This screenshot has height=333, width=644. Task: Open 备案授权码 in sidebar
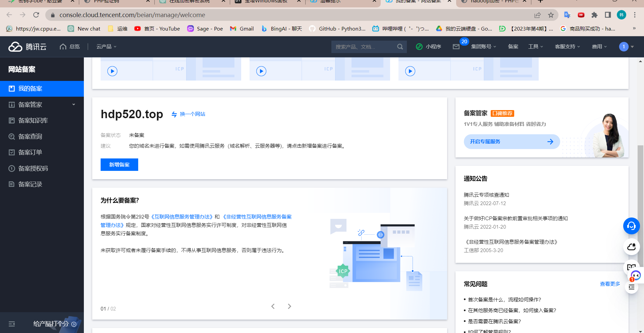tap(42, 169)
